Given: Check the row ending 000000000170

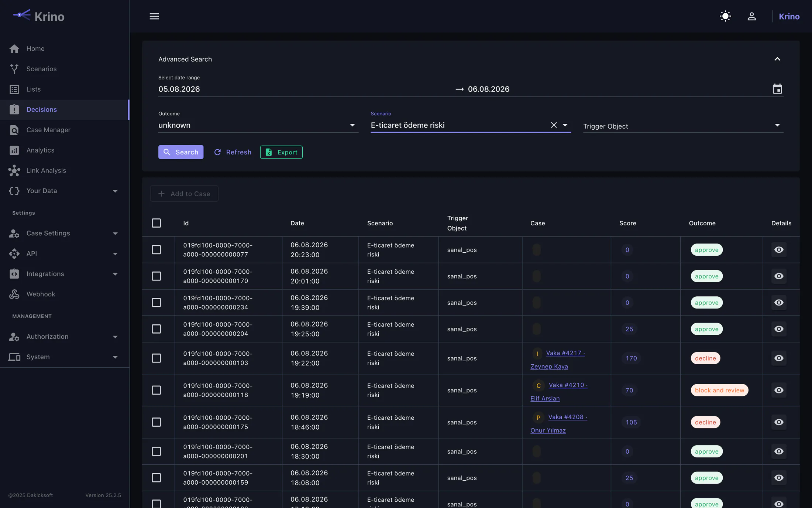Looking at the screenshot, I should [156, 276].
